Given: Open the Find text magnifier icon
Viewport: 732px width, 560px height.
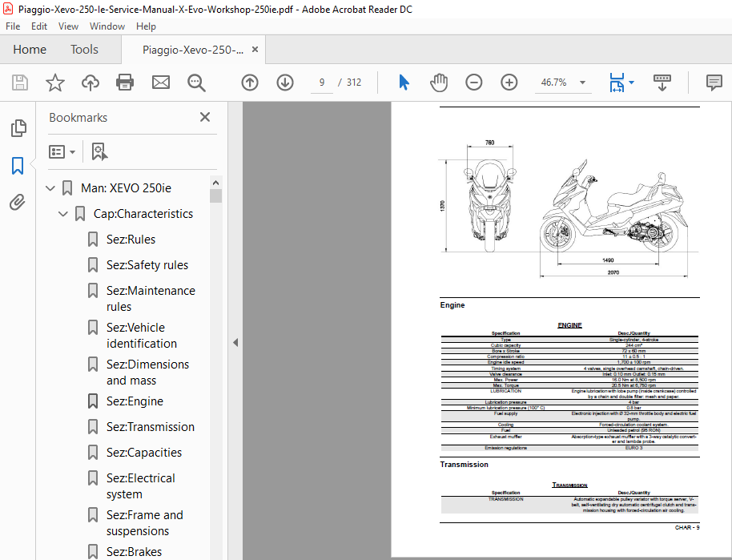Looking at the screenshot, I should [x=196, y=83].
